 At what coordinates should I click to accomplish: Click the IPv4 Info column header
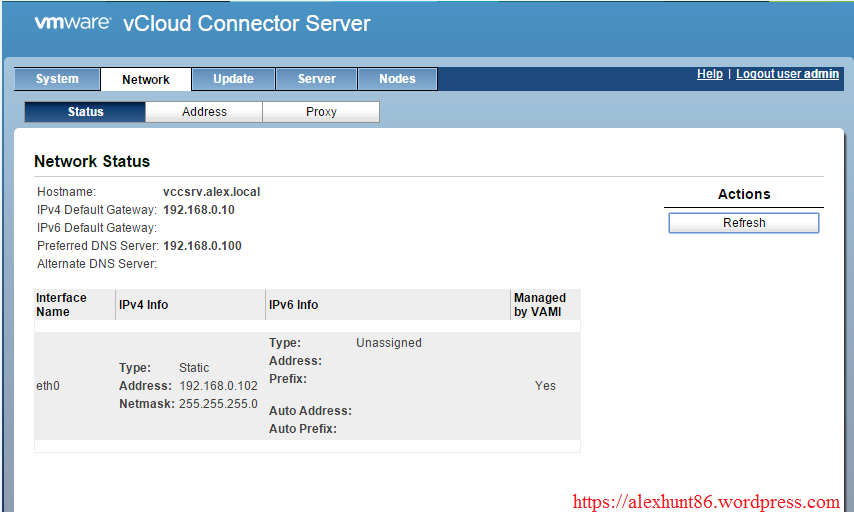pyautogui.click(x=144, y=305)
